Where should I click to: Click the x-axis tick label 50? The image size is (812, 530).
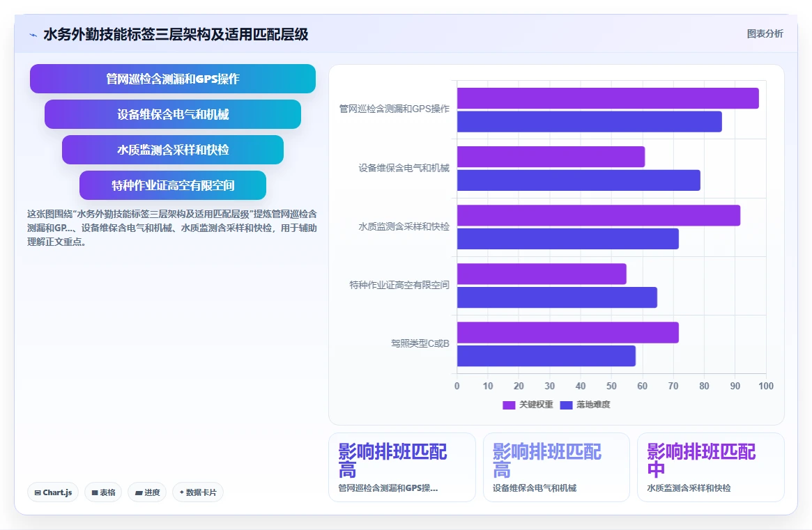coord(611,386)
